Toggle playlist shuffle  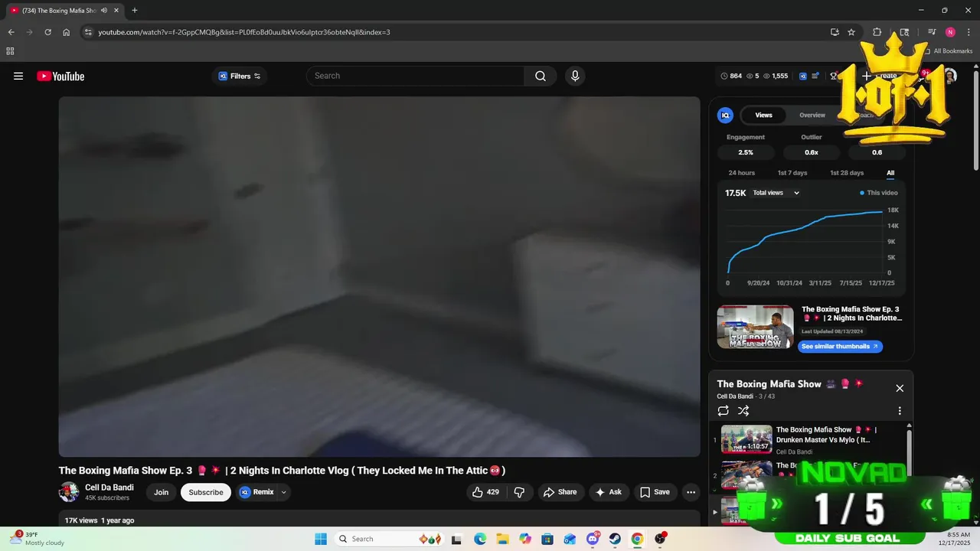coord(743,411)
